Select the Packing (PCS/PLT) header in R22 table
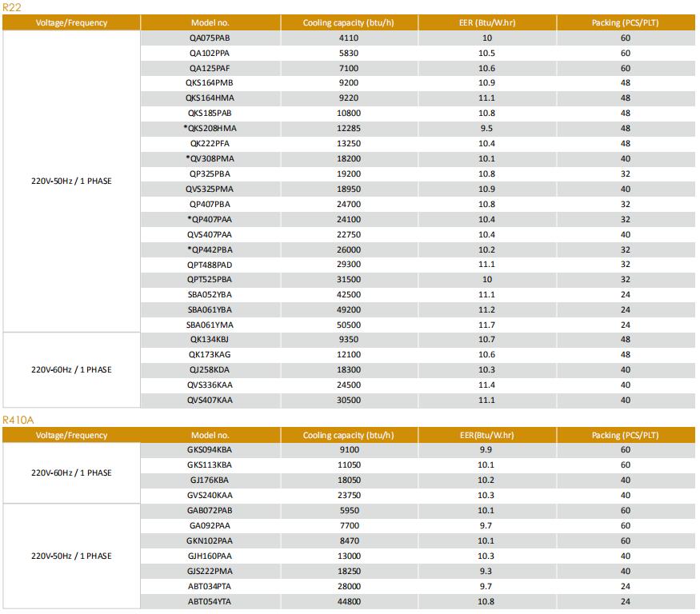The height and width of the screenshot is (614, 700). coord(626,22)
